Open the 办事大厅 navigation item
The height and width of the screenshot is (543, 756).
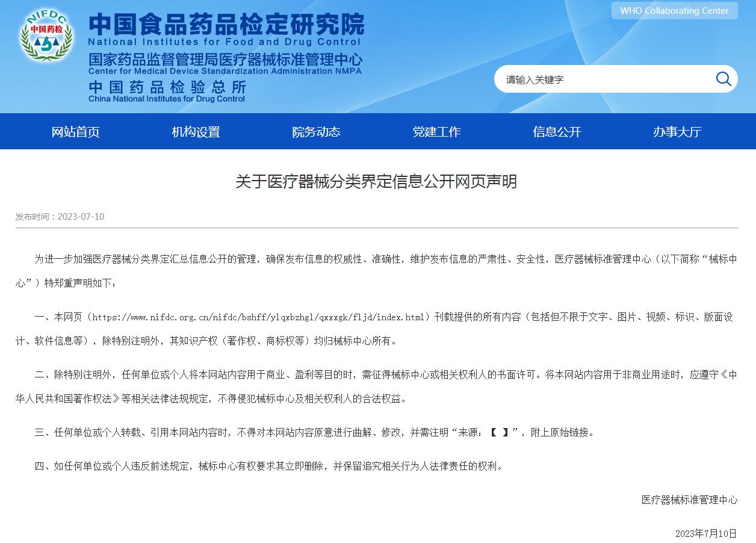tap(677, 132)
